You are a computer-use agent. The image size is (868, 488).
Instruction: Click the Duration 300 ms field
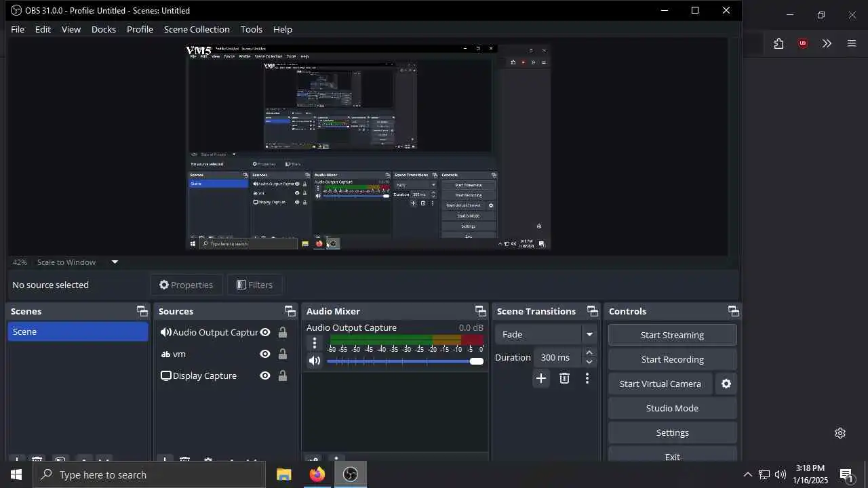coord(558,357)
